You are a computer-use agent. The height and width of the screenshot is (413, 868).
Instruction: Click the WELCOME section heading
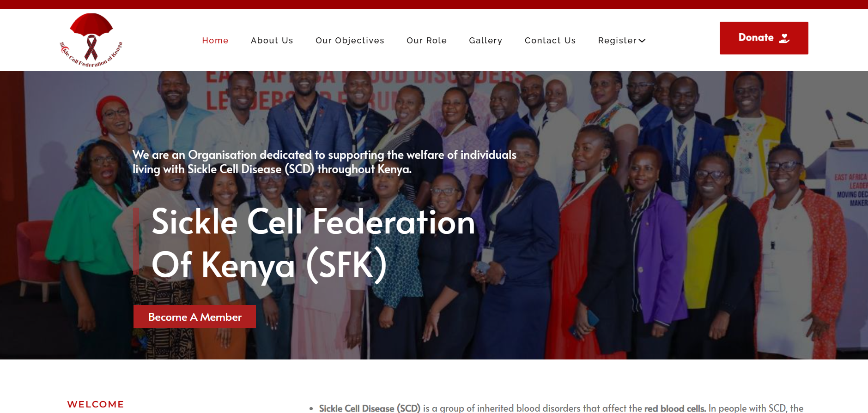click(x=96, y=404)
